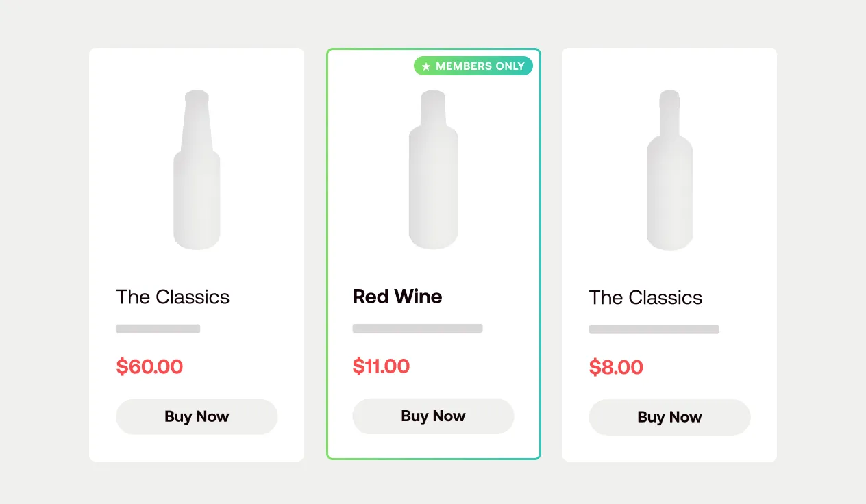
Task: Open the rightmost The Classics product title
Action: tap(645, 298)
